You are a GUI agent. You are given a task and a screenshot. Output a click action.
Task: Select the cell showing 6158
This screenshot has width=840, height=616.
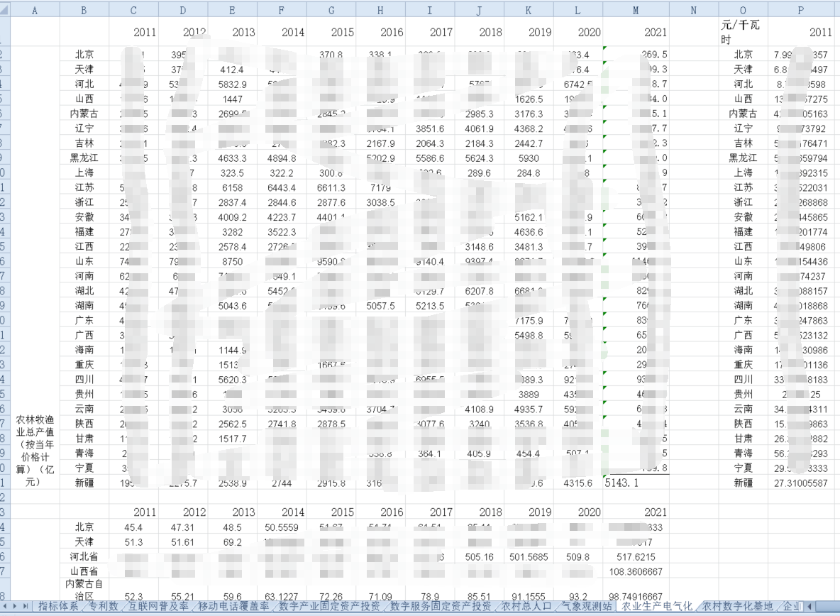(232, 188)
